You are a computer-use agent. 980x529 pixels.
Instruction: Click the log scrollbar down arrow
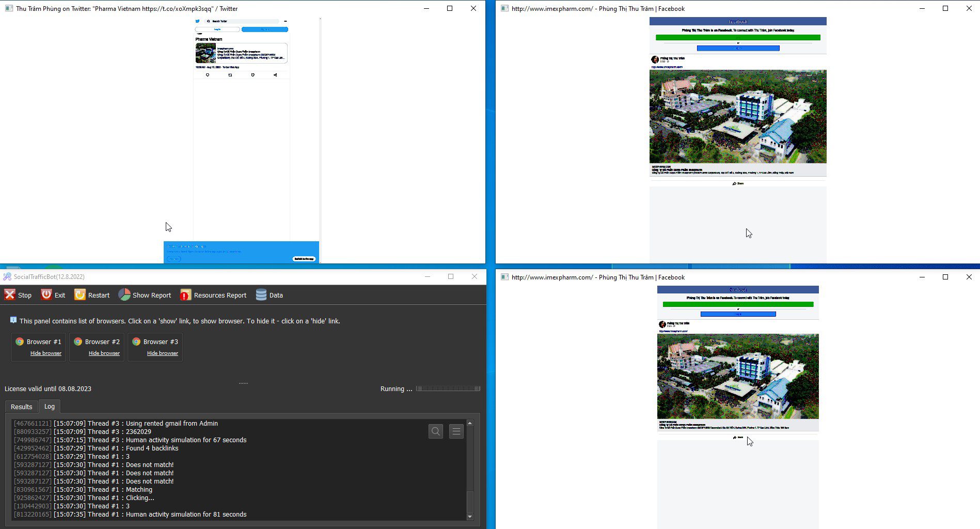470,517
